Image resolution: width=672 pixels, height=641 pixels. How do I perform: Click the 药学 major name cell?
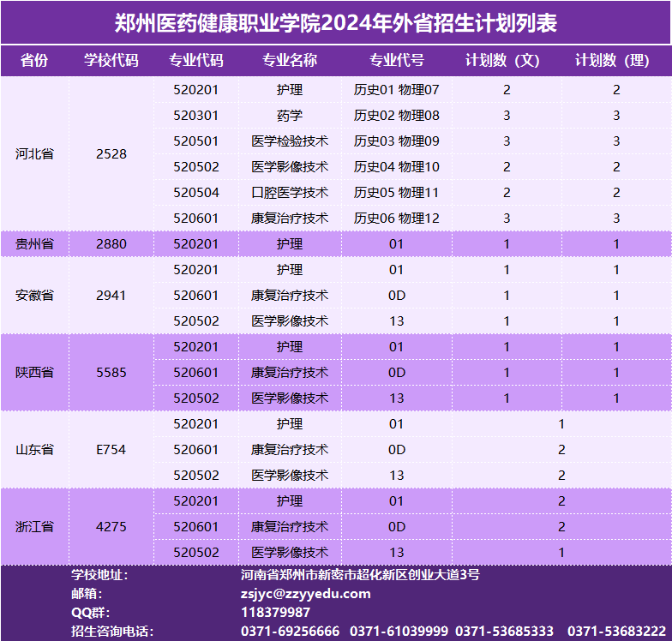coord(289,116)
